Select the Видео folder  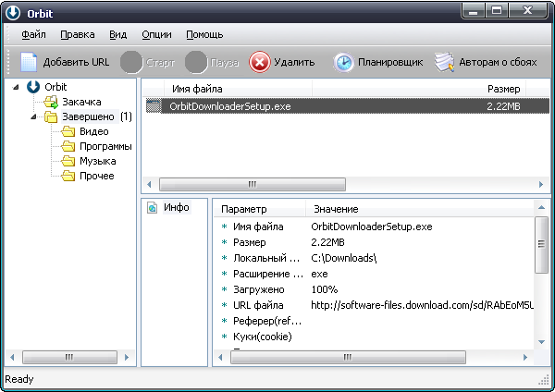coord(94,131)
